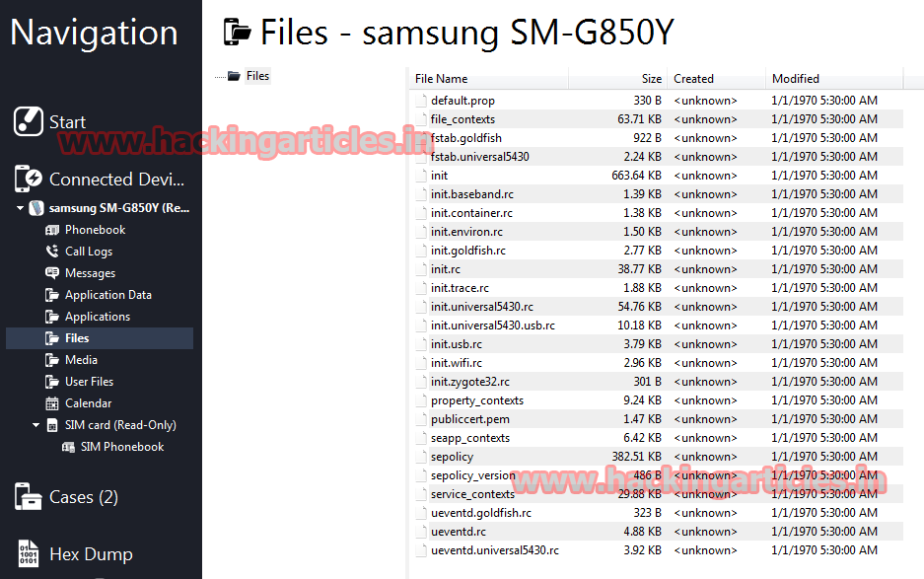Click the file icon beside publiccert.pem
Screen dimensions: 924x579
(421, 419)
